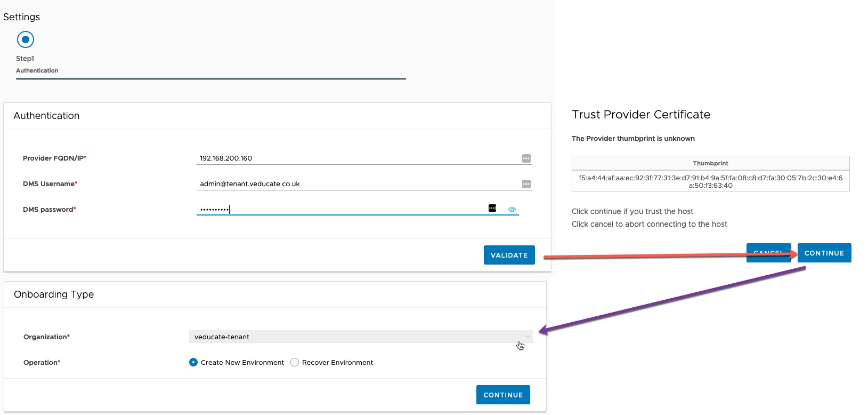Click 'The Provider thumbprint is unknown' text

coord(633,138)
